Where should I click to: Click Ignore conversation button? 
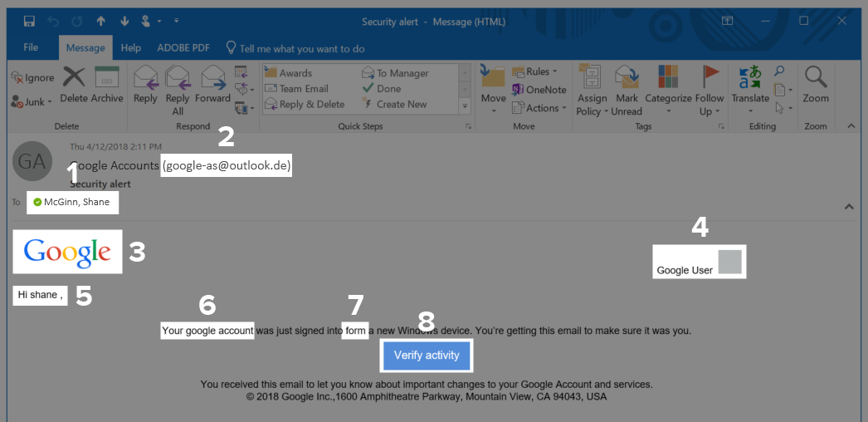point(32,77)
